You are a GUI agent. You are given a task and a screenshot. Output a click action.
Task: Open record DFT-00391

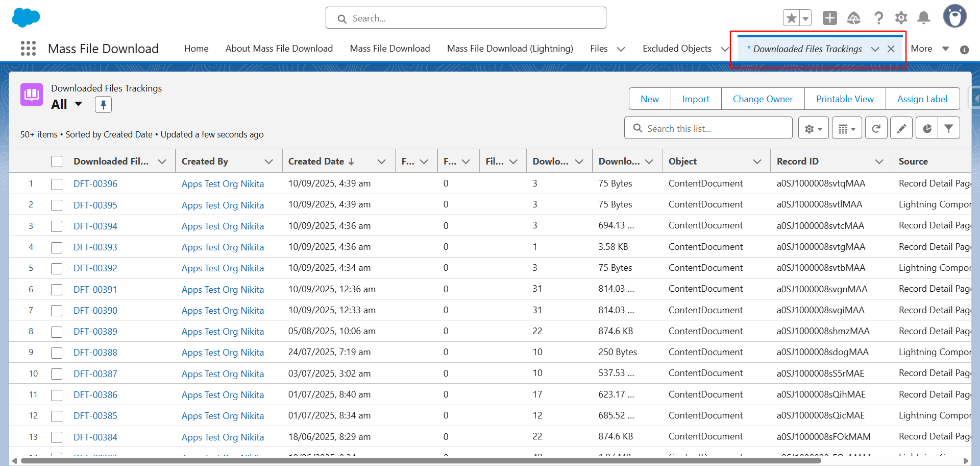tap(95, 290)
